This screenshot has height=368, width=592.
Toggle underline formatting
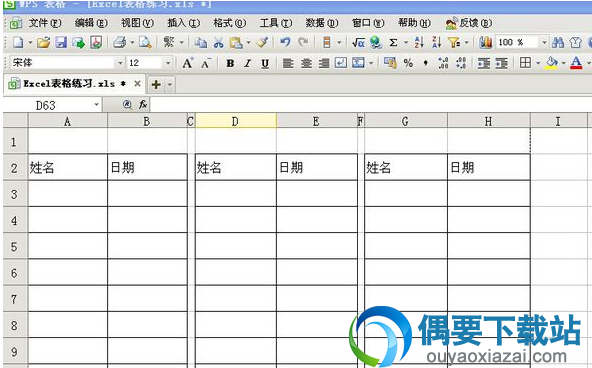[265, 63]
